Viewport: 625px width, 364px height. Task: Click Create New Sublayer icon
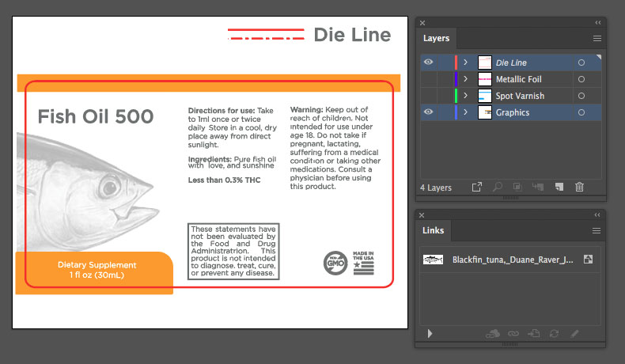(x=538, y=187)
